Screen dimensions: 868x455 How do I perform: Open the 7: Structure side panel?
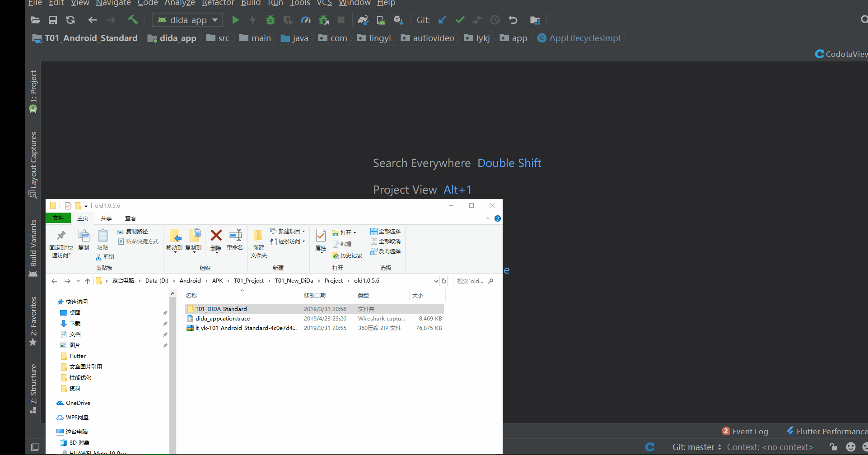[33, 388]
